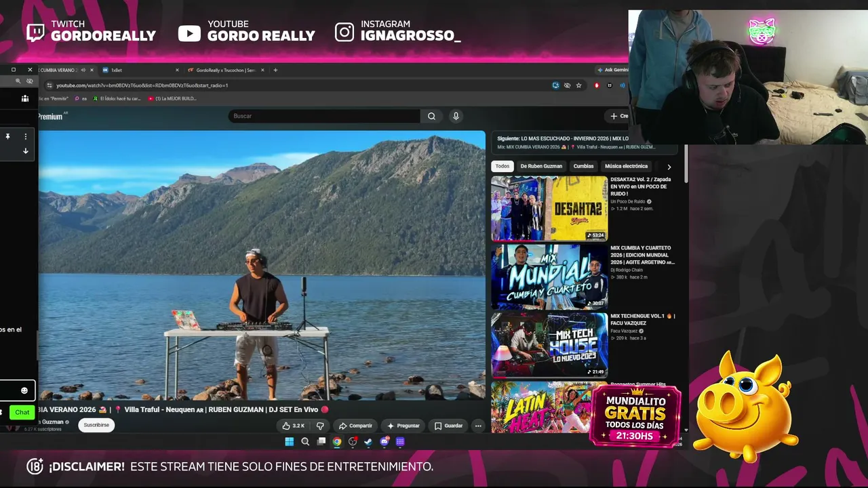Viewport: 868px width, 488px height.
Task: Click the emoji smiley icon in chat box
Action: 24,390
